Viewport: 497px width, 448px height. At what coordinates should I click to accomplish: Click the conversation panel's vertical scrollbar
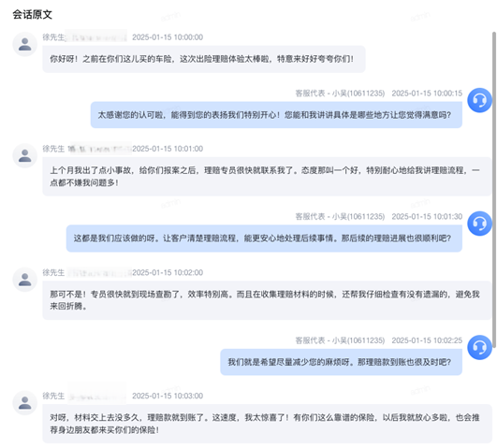pos(494,192)
